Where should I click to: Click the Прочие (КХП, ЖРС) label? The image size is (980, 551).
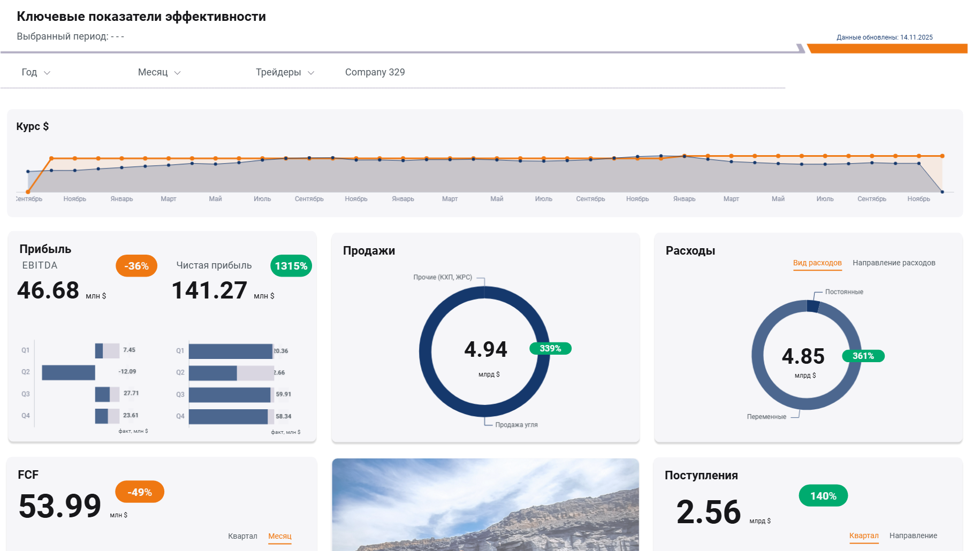pyautogui.click(x=443, y=277)
